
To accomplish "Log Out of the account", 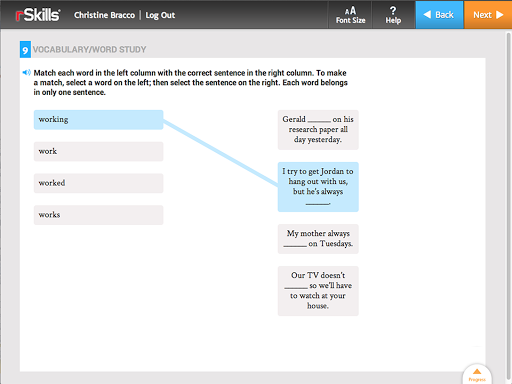I will pyautogui.click(x=160, y=15).
